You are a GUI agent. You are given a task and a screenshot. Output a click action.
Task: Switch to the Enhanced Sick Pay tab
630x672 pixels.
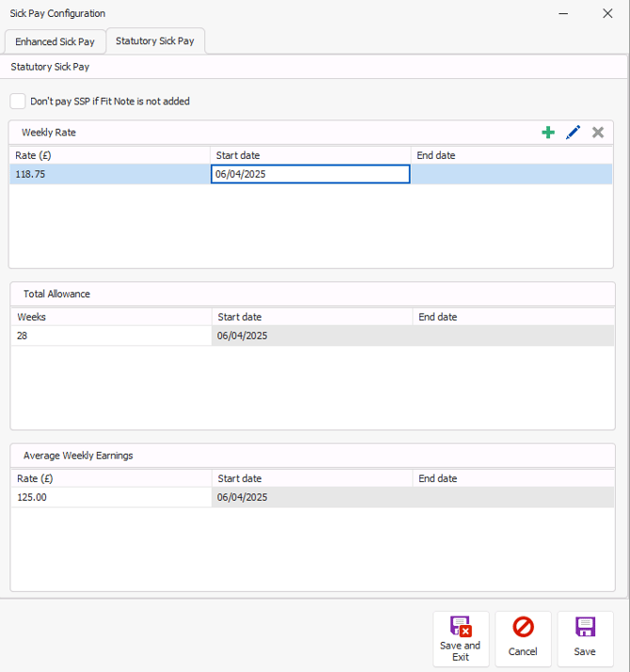coord(55,42)
